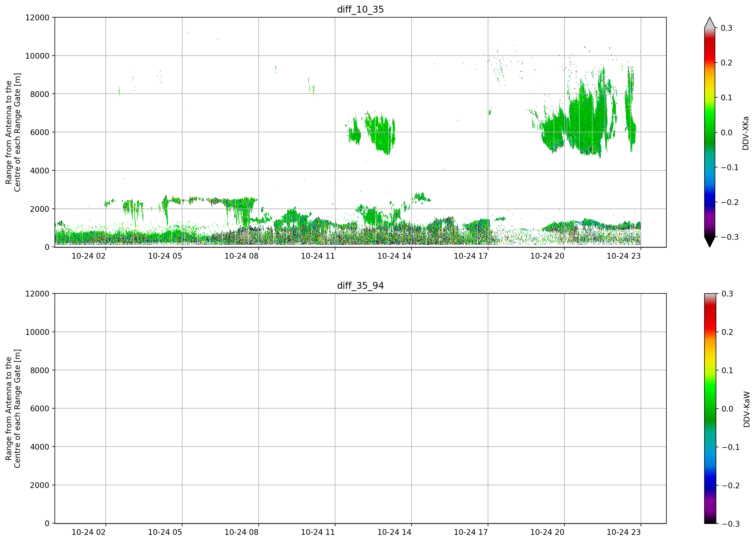
Task: Click the "10-24 11" x-tick under diff_10_35
Action: pyautogui.click(x=318, y=256)
